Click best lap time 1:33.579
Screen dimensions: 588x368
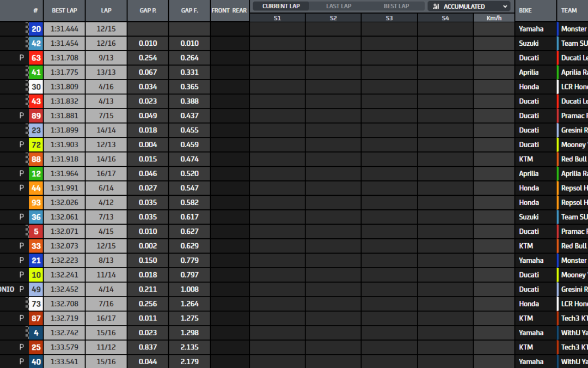(64, 347)
